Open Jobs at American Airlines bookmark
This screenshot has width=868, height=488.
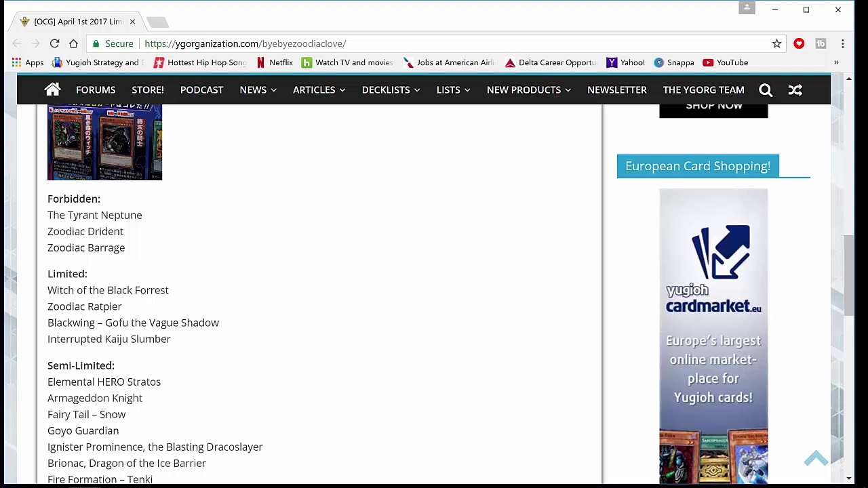coord(449,62)
